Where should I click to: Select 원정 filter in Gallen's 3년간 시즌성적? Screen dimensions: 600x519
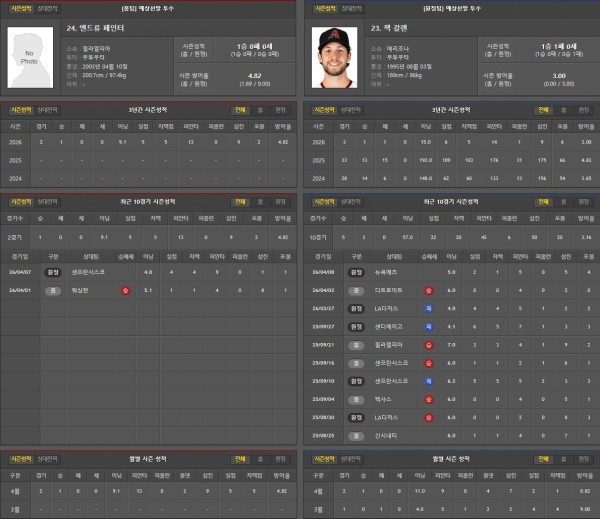tap(583, 110)
